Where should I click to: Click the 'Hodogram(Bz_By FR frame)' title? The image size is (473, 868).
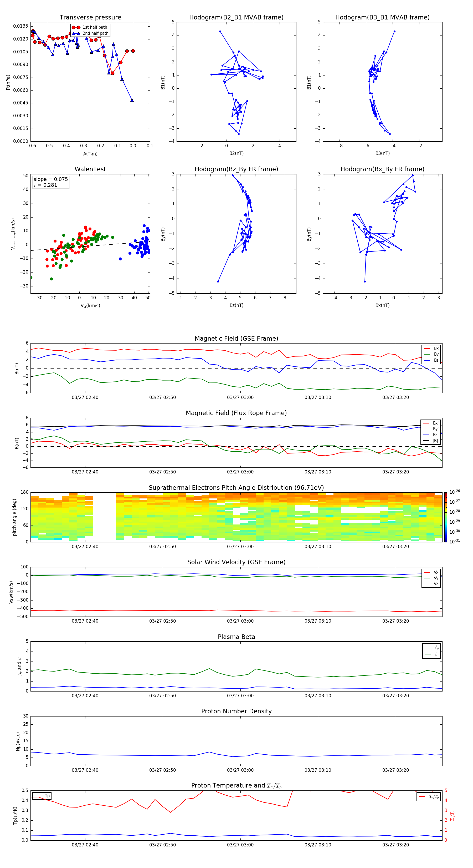[x=236, y=169]
